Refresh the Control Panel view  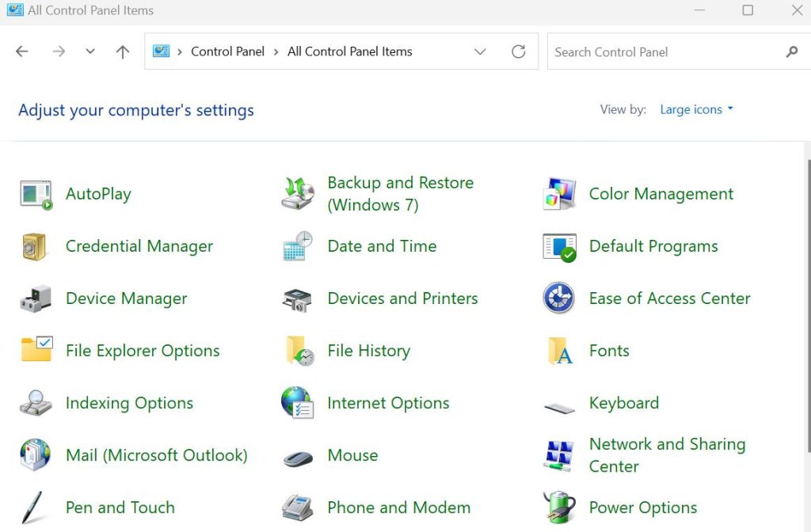(x=519, y=51)
